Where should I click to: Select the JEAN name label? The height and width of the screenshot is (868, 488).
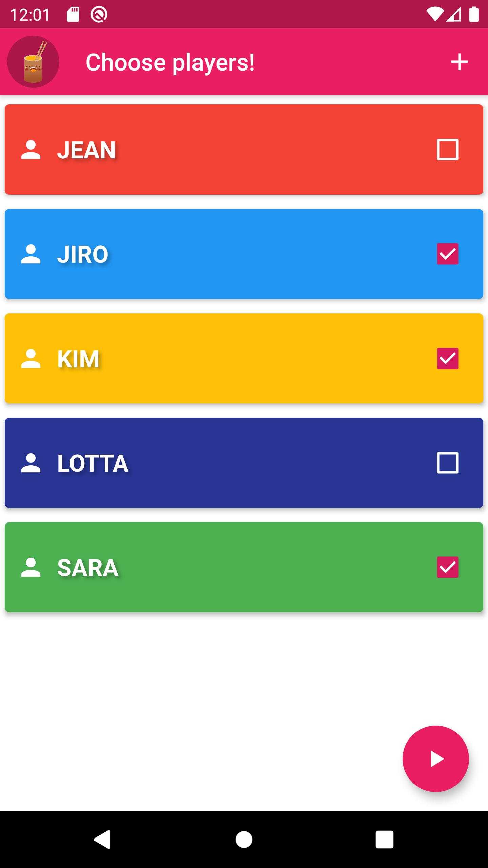click(86, 150)
